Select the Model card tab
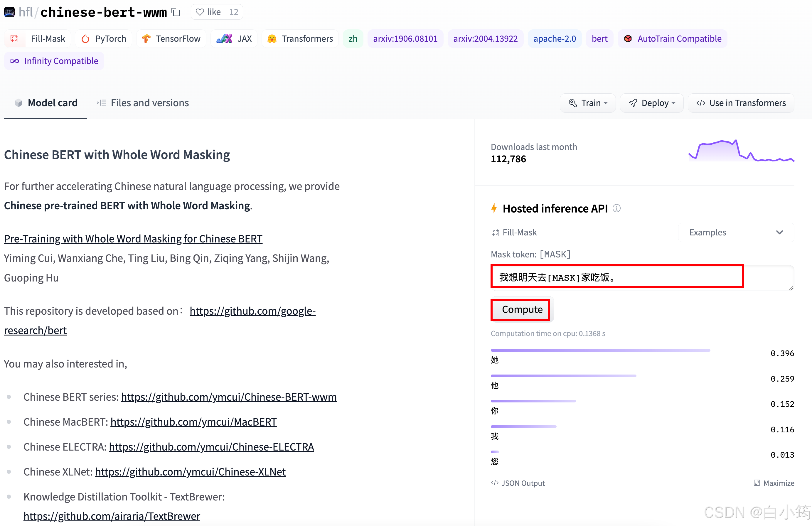Image resolution: width=812 pixels, height=526 pixels. [46, 103]
